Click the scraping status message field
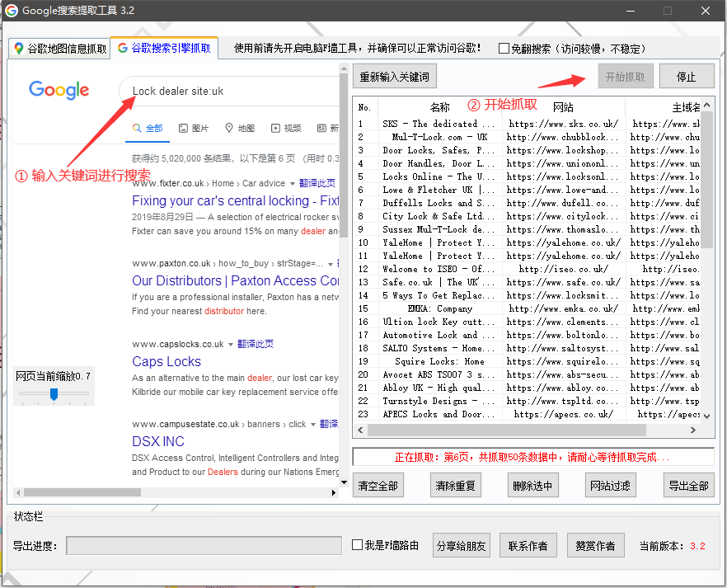The width and height of the screenshot is (727, 588). (x=533, y=457)
